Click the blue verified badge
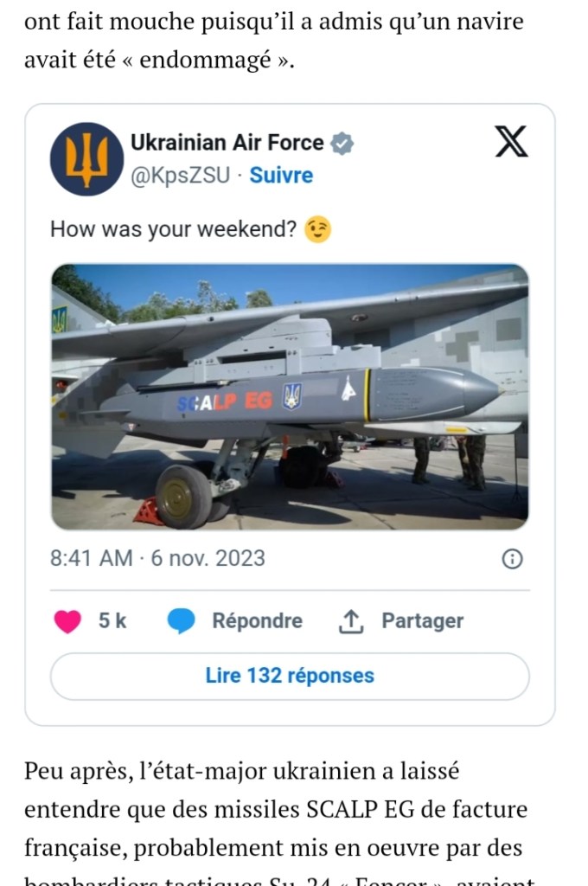588x886 pixels. pos(343,144)
